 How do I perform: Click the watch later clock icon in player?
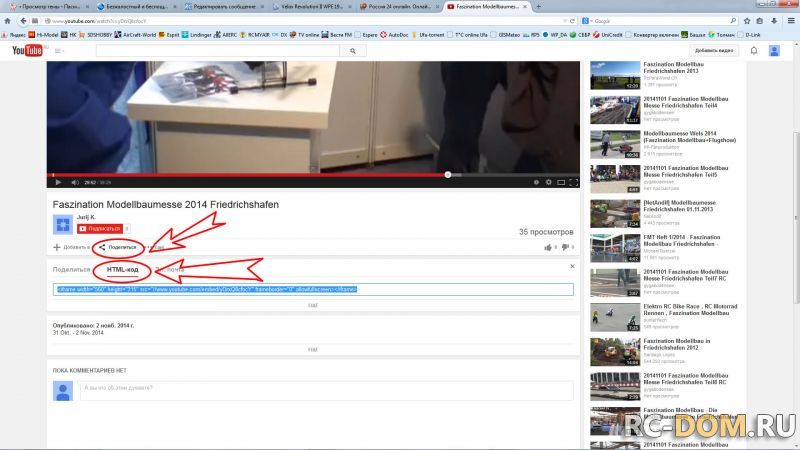pos(536,182)
